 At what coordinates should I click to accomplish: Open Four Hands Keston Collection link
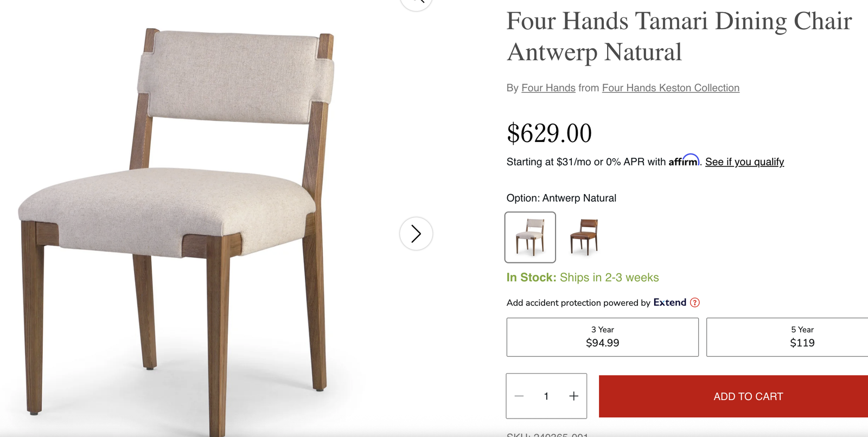pos(671,88)
